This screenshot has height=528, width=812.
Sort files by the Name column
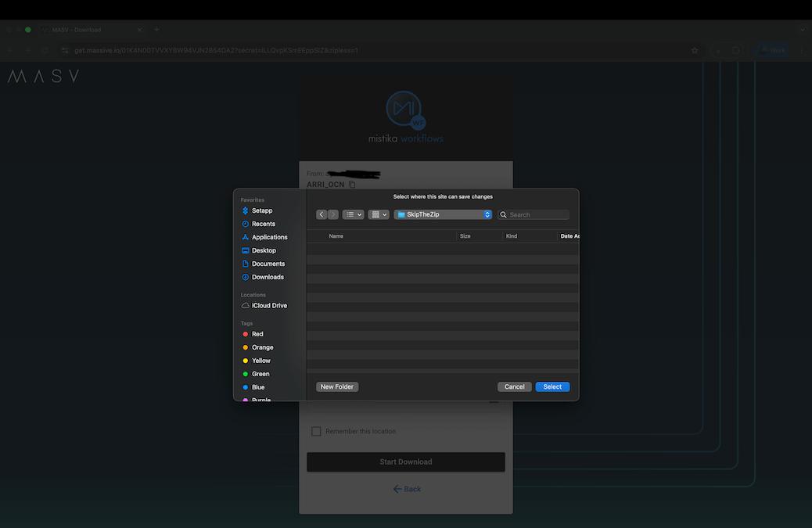336,235
